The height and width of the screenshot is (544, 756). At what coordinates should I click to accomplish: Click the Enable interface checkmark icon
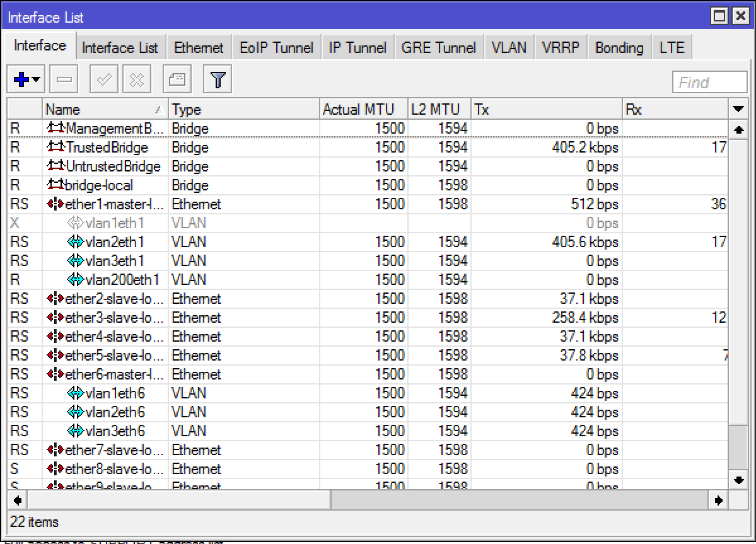click(103, 79)
